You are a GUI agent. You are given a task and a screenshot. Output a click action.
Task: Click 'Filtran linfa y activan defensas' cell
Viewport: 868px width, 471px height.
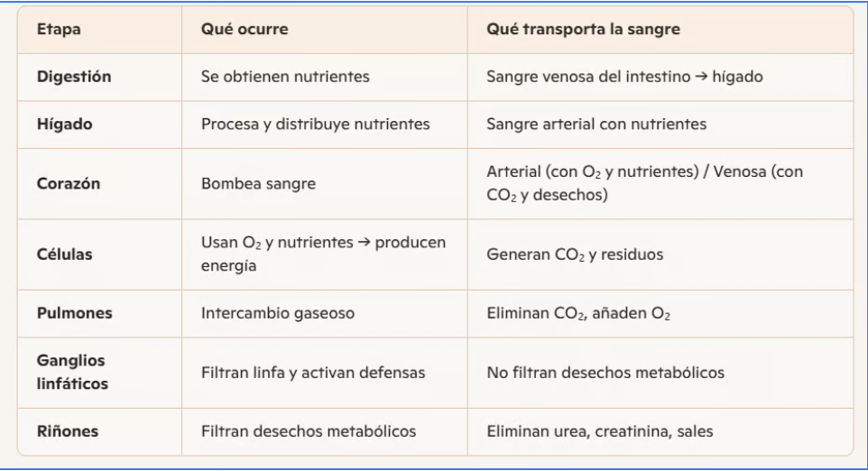click(x=312, y=372)
